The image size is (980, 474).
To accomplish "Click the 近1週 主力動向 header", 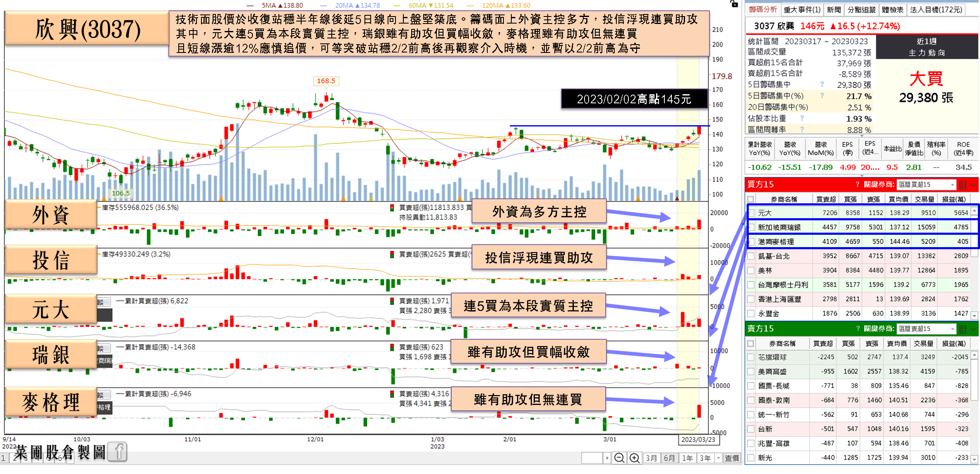I will pos(927,47).
